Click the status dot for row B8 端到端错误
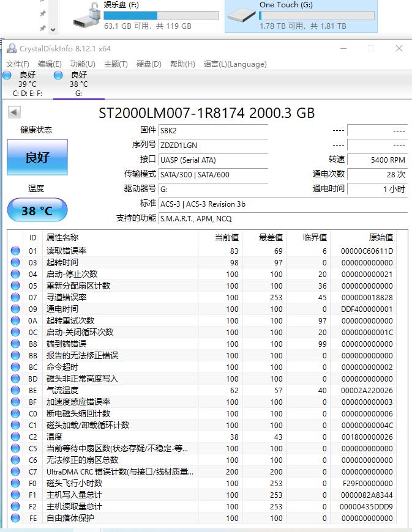Image resolution: width=412 pixels, height=532 pixels. click(15, 344)
